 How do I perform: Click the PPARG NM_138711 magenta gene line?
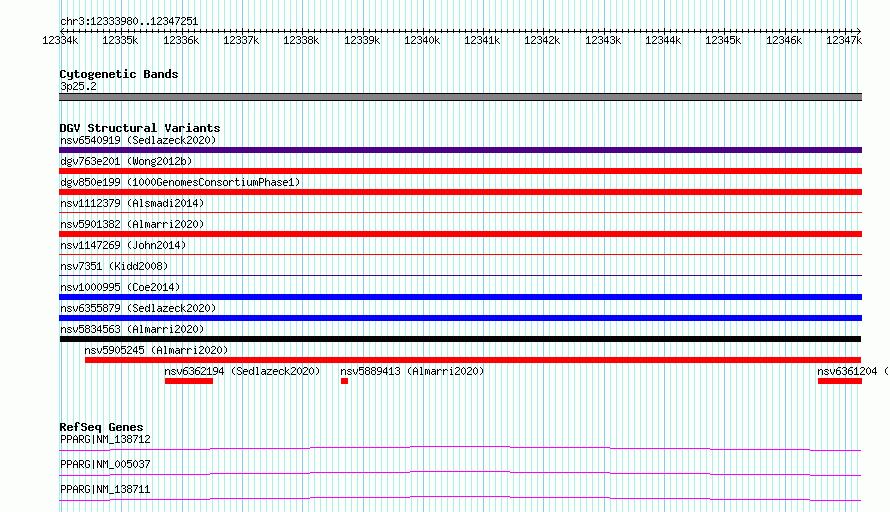coord(460,498)
